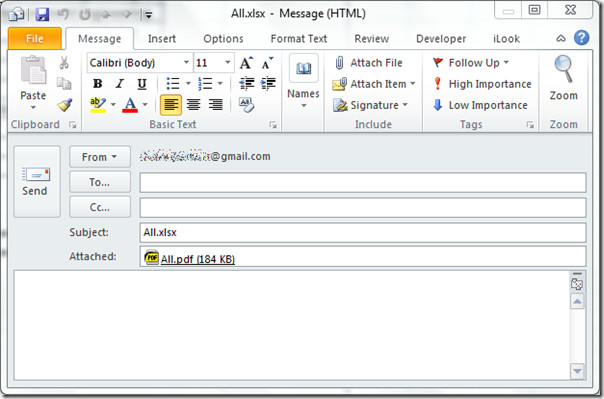Toggle Bold formatting
The width and height of the screenshot is (604, 399).
97,84
